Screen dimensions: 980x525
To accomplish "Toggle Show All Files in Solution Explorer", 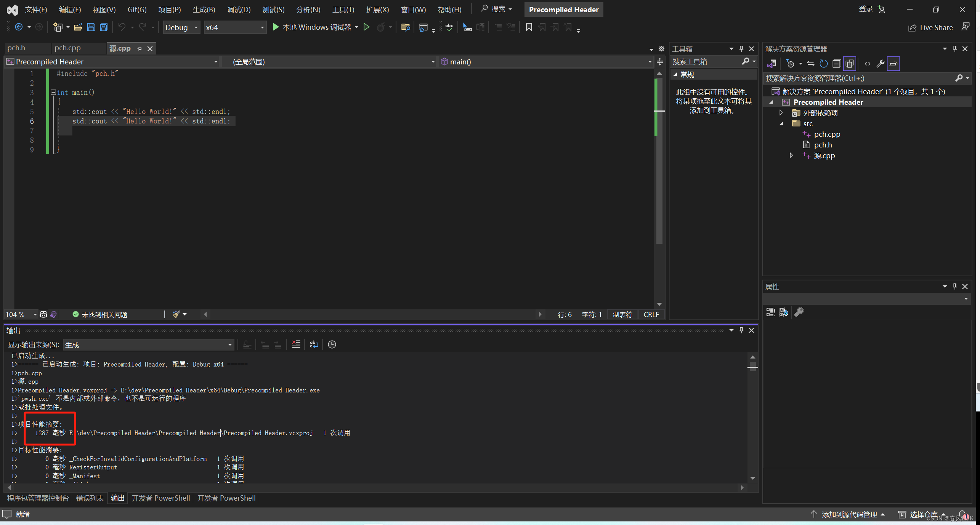I will 850,64.
